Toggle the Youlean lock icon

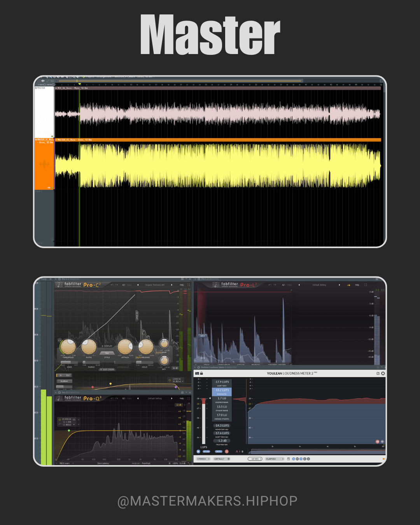click(201, 373)
